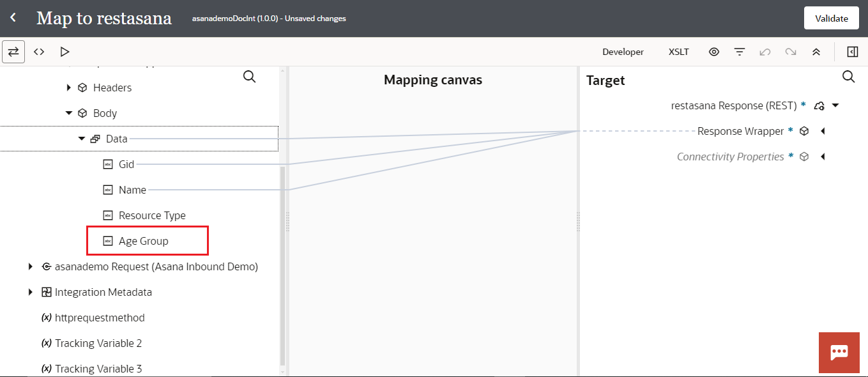This screenshot has width=868, height=377.
Task: Toggle the Developer mode option
Action: coord(623,52)
